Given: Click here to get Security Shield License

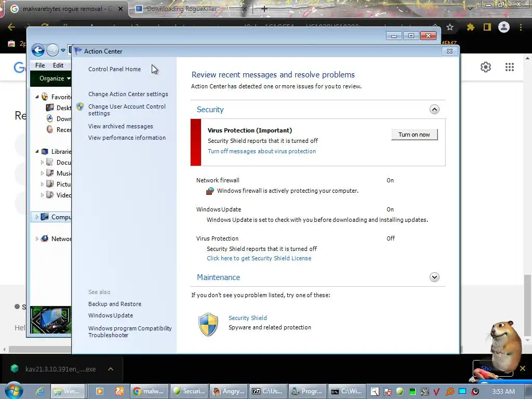Looking at the screenshot, I should pyautogui.click(x=259, y=258).
